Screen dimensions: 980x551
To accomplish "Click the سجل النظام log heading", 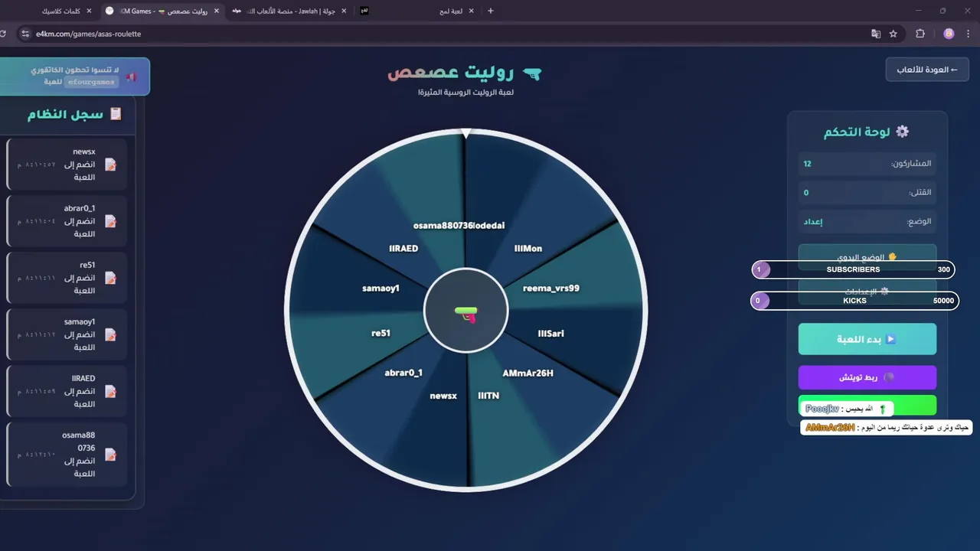I will pyautogui.click(x=66, y=114).
